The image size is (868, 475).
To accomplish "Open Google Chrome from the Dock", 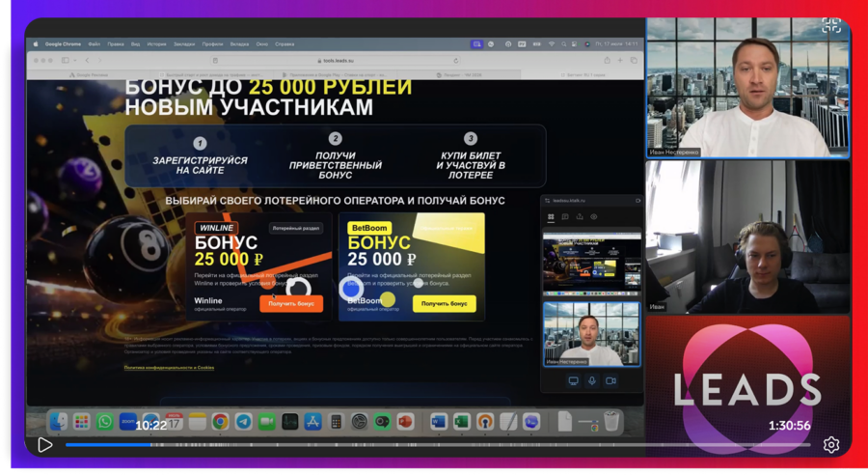I will [x=220, y=422].
